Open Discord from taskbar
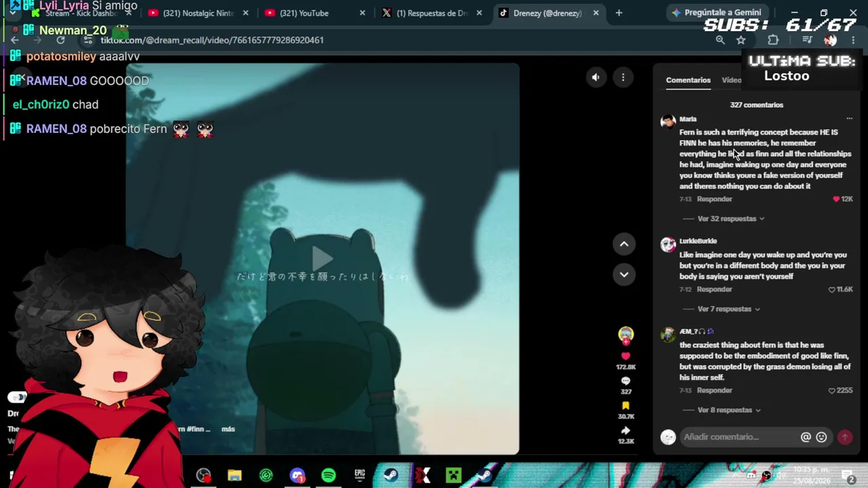This screenshot has width=868, height=488. point(297,476)
